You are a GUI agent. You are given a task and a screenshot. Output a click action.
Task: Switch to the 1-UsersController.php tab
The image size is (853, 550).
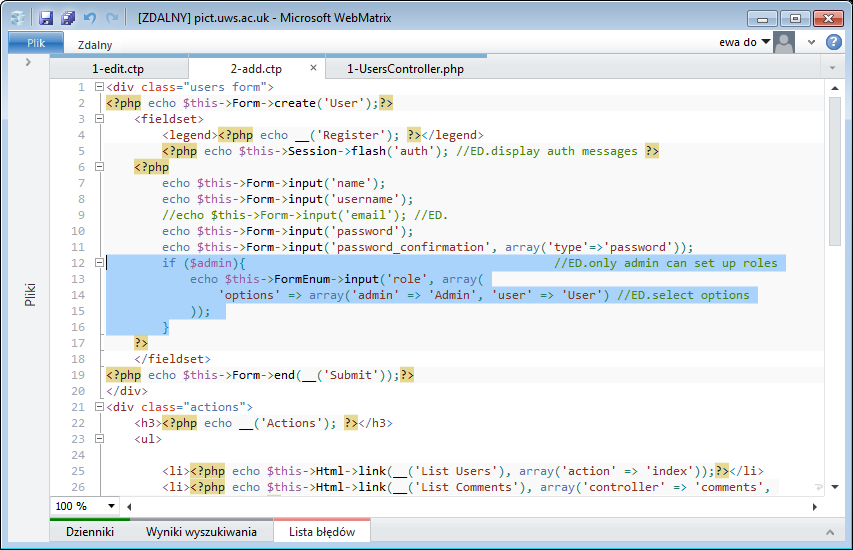tap(405, 69)
